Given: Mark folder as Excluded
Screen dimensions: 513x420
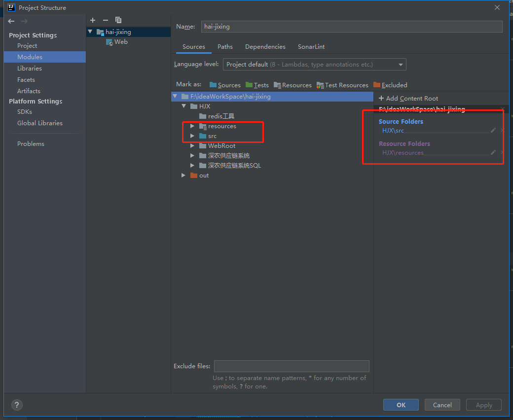Looking at the screenshot, I should 390,85.
